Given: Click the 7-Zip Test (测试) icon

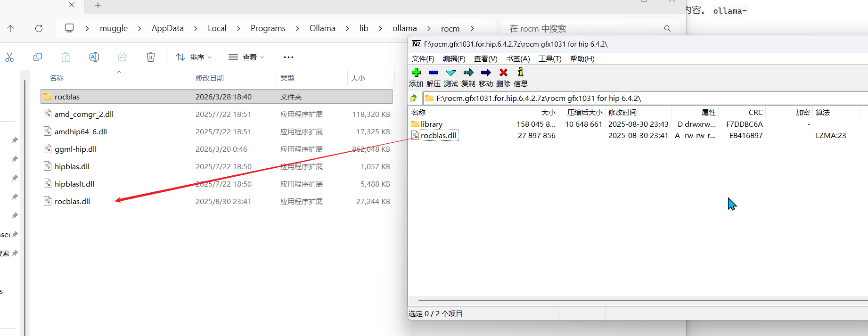Looking at the screenshot, I should [x=451, y=73].
